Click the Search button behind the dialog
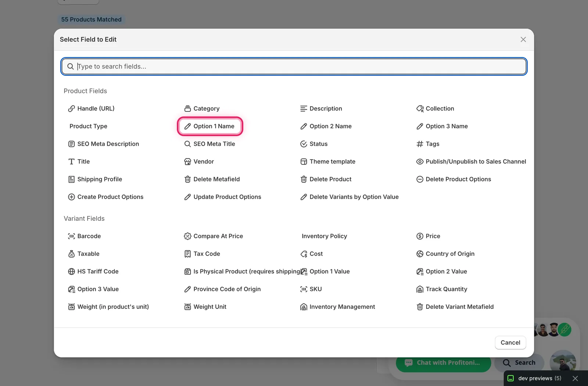This screenshot has width=588, height=386. click(x=519, y=363)
